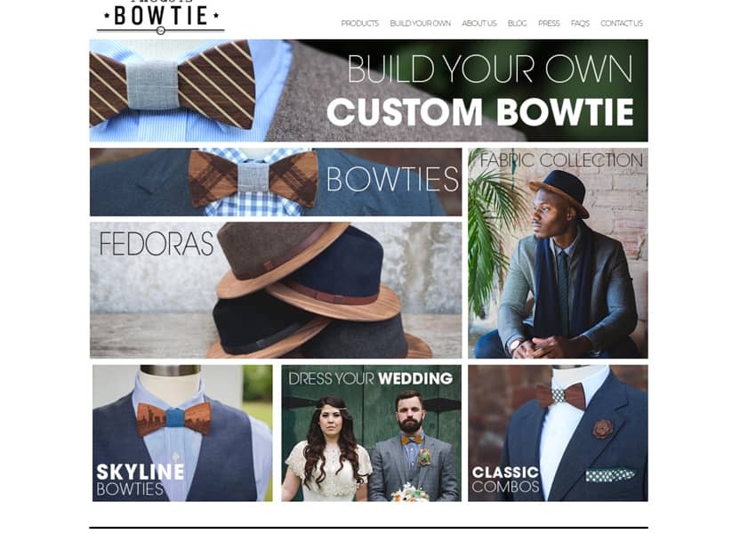756x534 pixels.
Task: View the Skyline Bowties tile
Action: 182,433
